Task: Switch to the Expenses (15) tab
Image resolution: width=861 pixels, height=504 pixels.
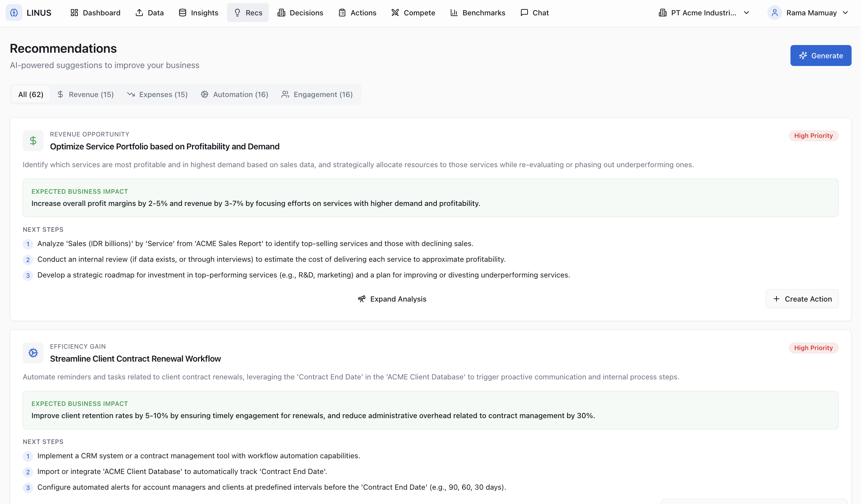Action: (157, 94)
